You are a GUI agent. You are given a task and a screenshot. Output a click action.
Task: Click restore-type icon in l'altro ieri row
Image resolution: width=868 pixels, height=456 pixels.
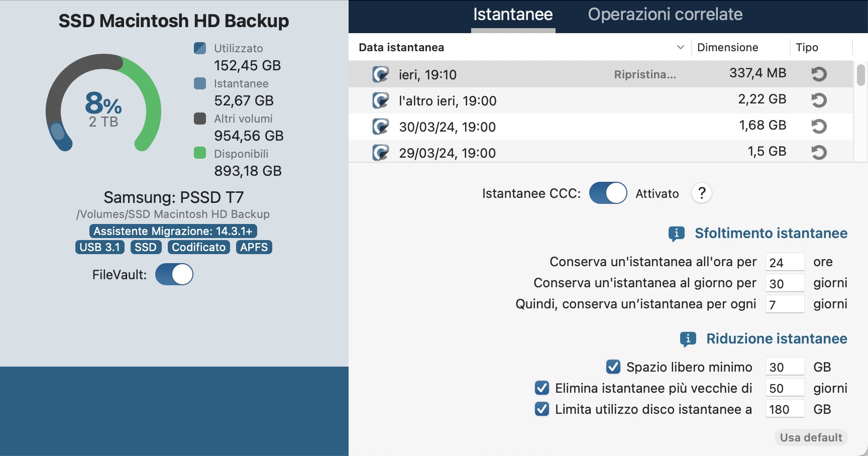(x=819, y=100)
